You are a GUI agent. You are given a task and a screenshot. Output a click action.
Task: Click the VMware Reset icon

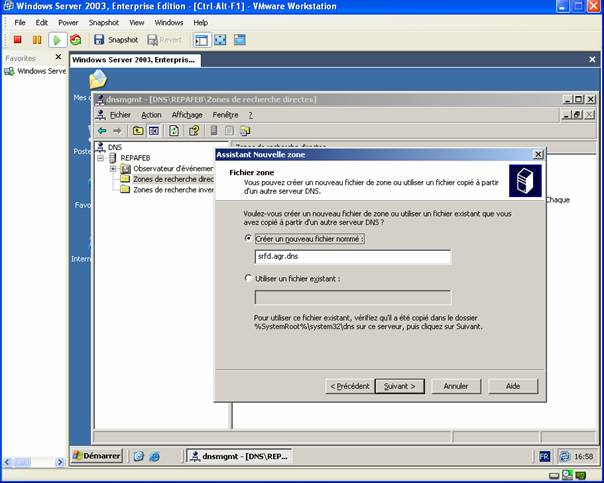76,40
